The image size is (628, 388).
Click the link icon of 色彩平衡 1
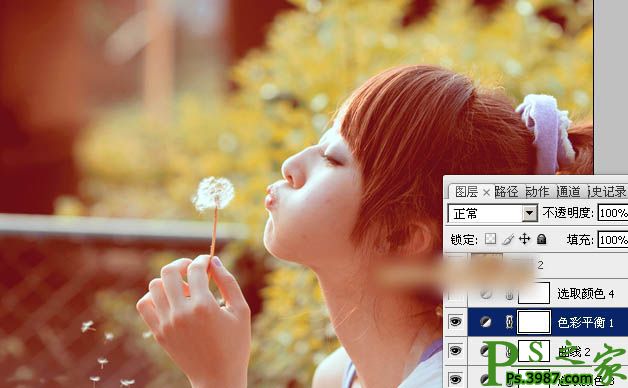[509, 322]
